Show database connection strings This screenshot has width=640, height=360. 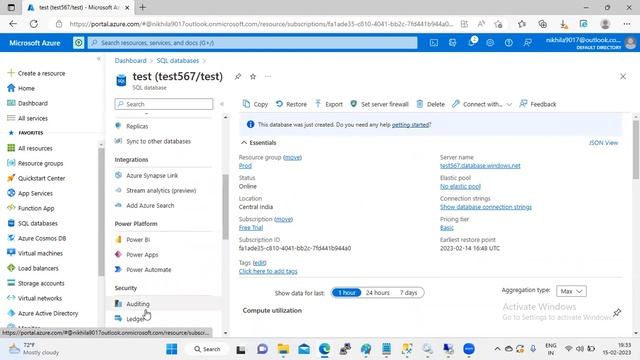point(486,207)
